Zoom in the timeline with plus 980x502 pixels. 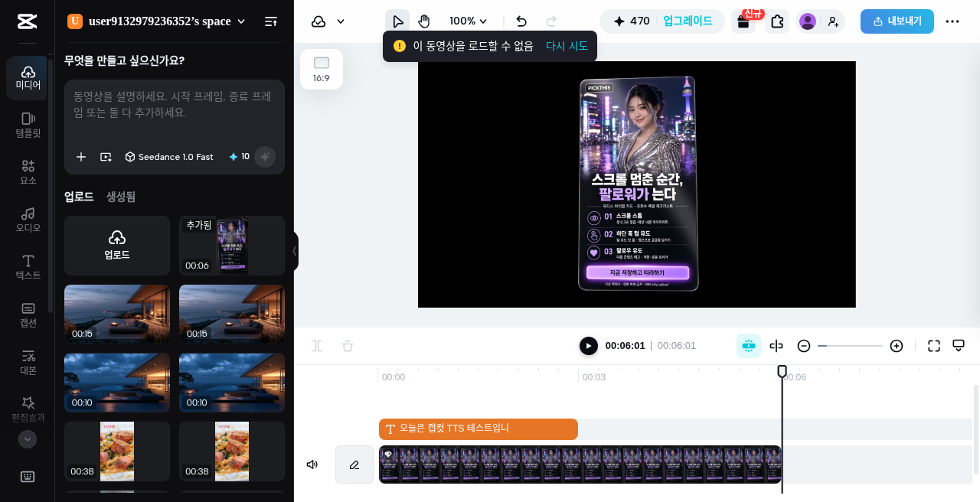tap(897, 346)
